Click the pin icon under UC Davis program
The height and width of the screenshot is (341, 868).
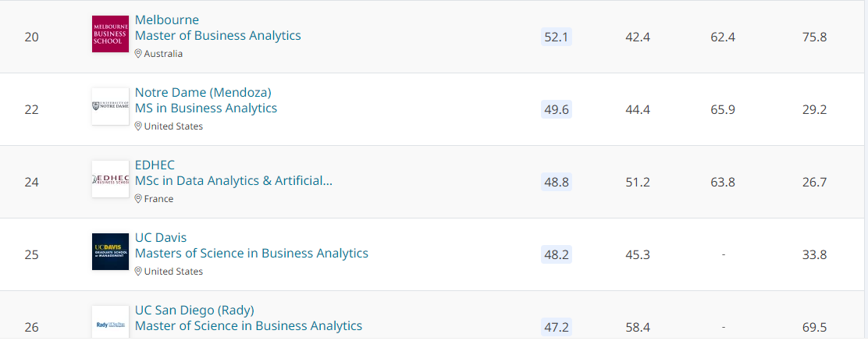138,272
